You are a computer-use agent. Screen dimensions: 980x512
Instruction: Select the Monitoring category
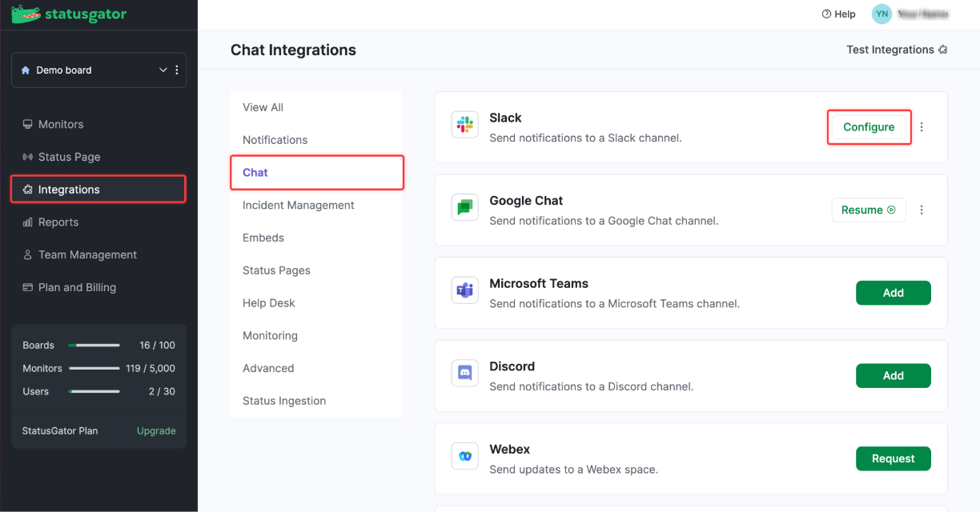coord(270,336)
